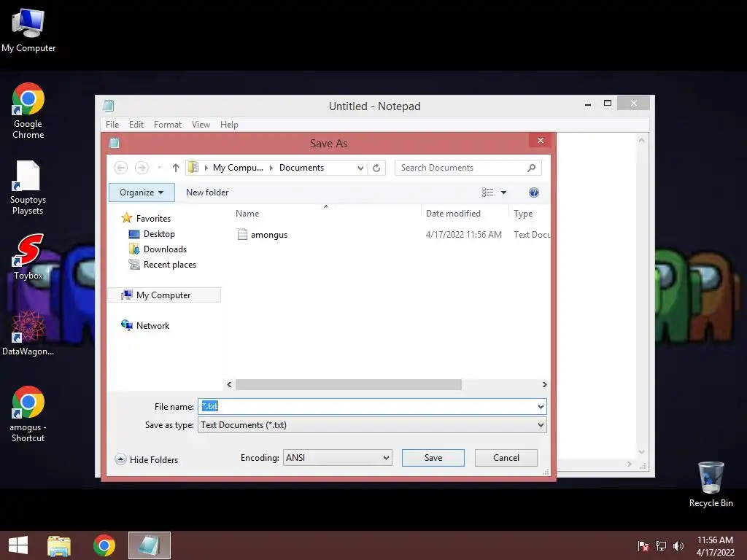Open the Save As help button
Screen dimensions: 747x560
tap(533, 192)
